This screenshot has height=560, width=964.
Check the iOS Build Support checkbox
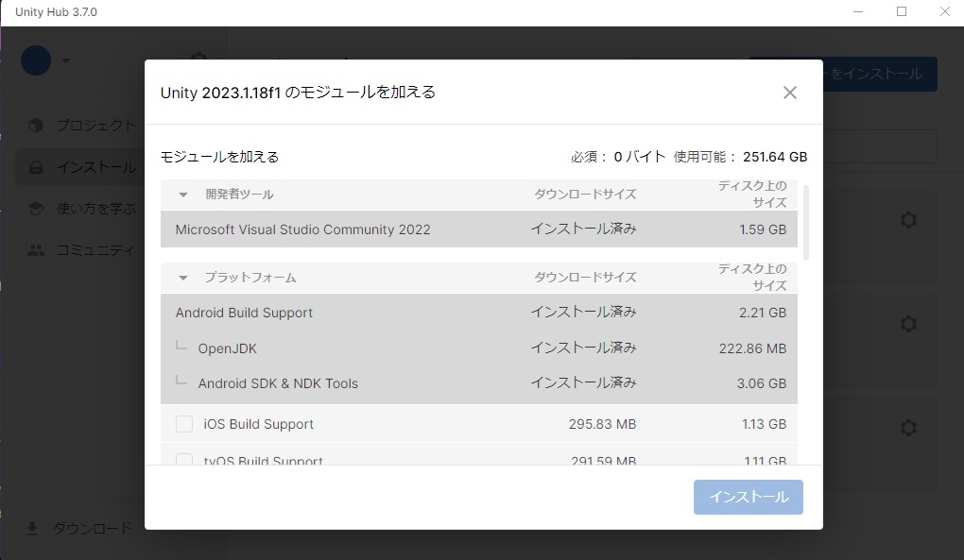pos(184,424)
